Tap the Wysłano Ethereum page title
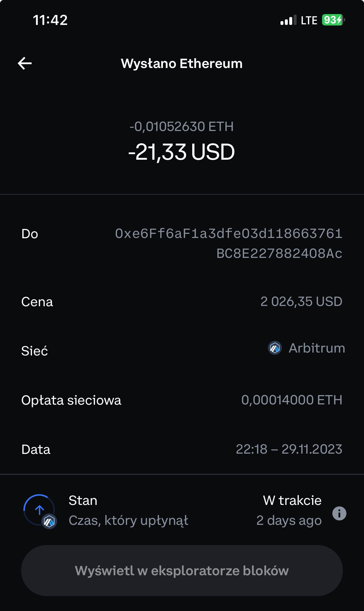Screen dimensions: 364x611 coord(182,64)
